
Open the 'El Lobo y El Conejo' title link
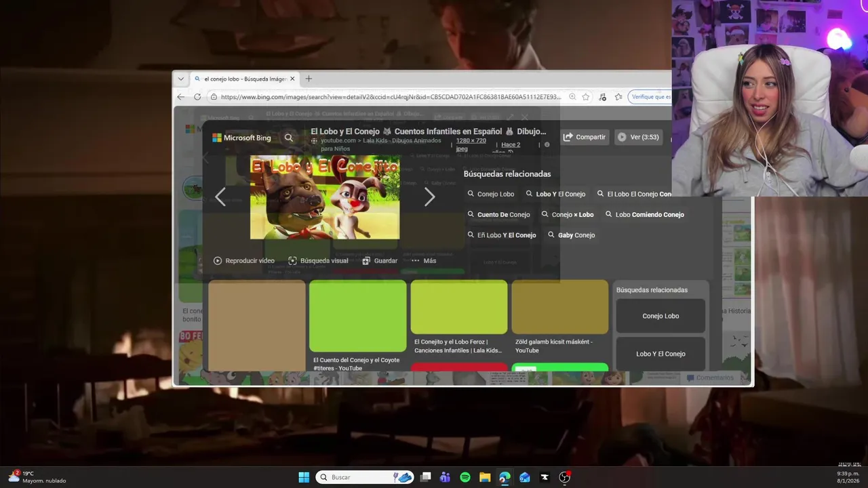(x=428, y=131)
